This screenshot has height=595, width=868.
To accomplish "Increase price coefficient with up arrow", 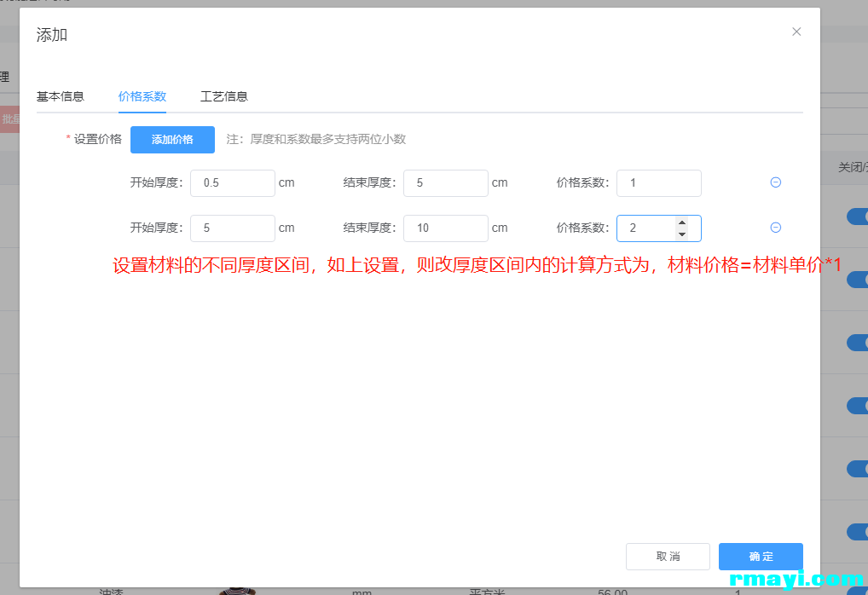I will click(x=681, y=222).
